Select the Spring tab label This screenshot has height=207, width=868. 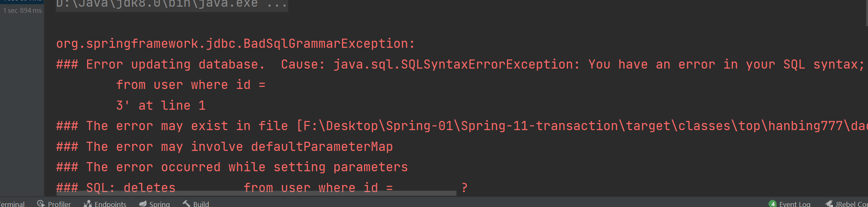[x=160, y=204]
